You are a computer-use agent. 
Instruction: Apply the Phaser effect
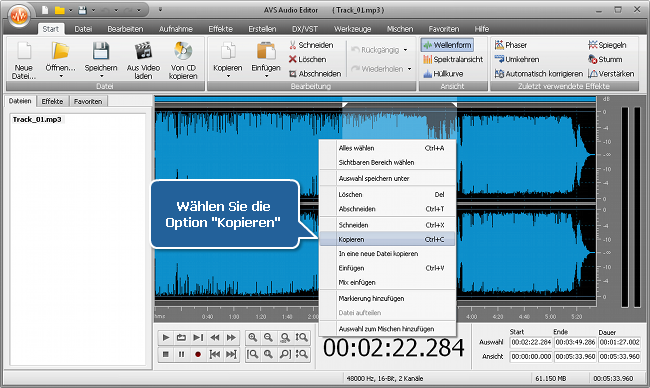point(511,45)
